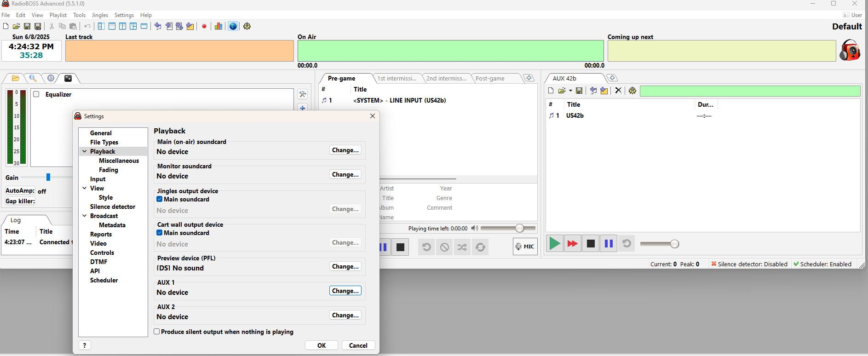Cancel the Settings dialog
This screenshot has width=868, height=356.
pyautogui.click(x=358, y=345)
